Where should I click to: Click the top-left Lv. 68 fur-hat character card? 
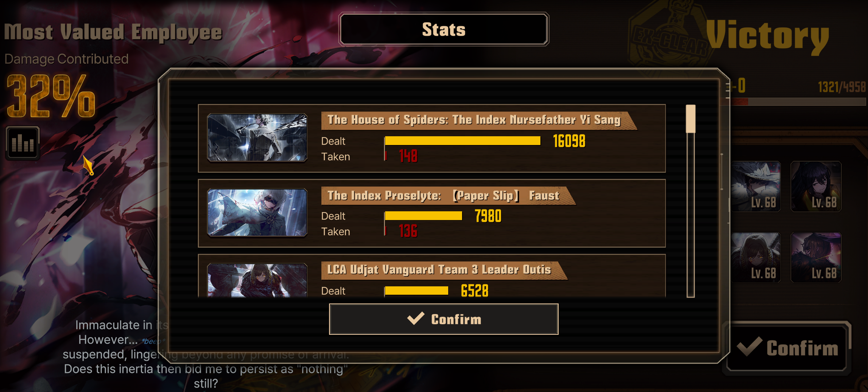(756, 187)
